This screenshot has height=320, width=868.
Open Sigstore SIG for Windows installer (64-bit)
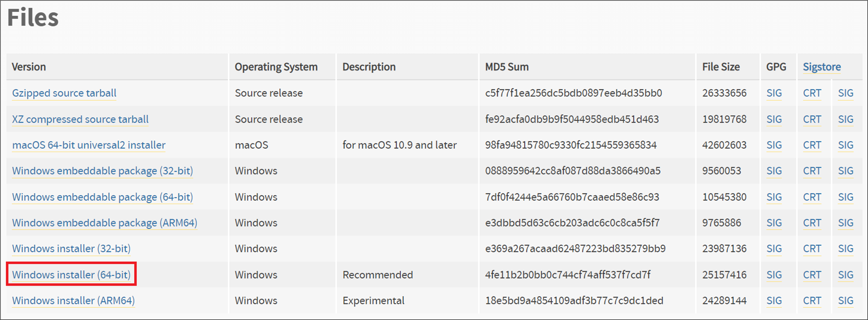pos(846,275)
